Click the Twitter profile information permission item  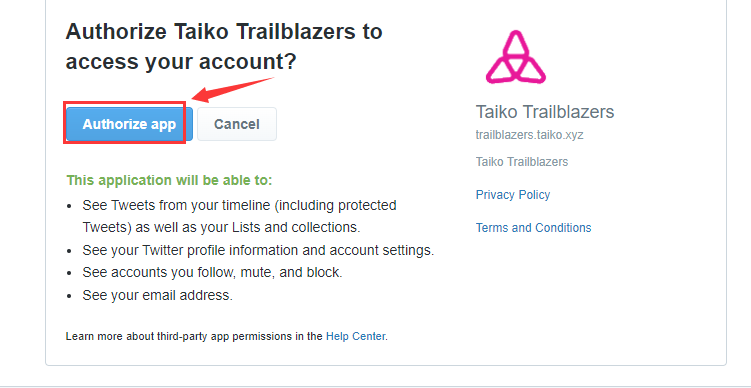pos(258,250)
